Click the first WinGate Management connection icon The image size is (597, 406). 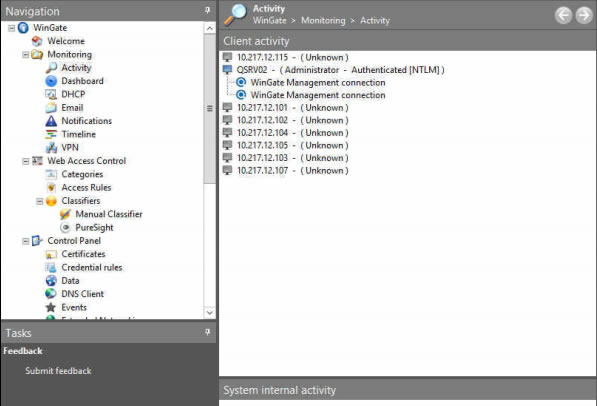tap(241, 82)
